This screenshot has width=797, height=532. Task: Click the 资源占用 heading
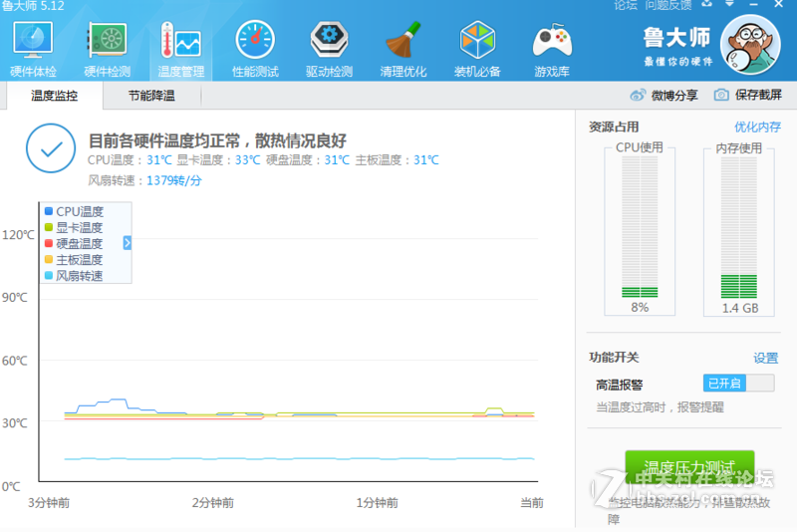[x=614, y=128]
